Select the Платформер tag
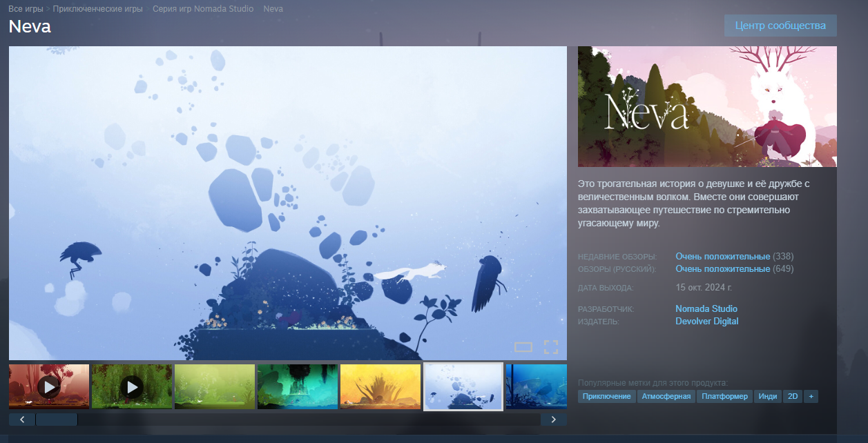Viewport: 868px width, 443px height. pos(724,396)
